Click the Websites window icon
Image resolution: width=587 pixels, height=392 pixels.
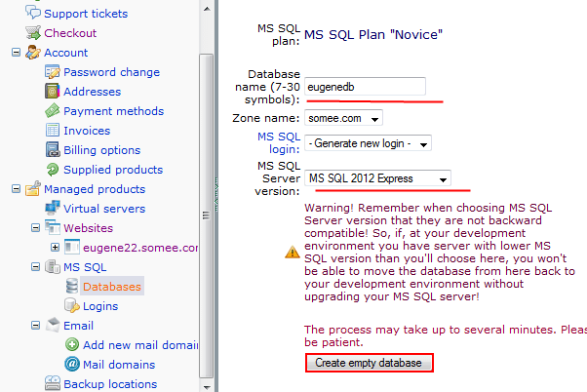click(x=52, y=227)
